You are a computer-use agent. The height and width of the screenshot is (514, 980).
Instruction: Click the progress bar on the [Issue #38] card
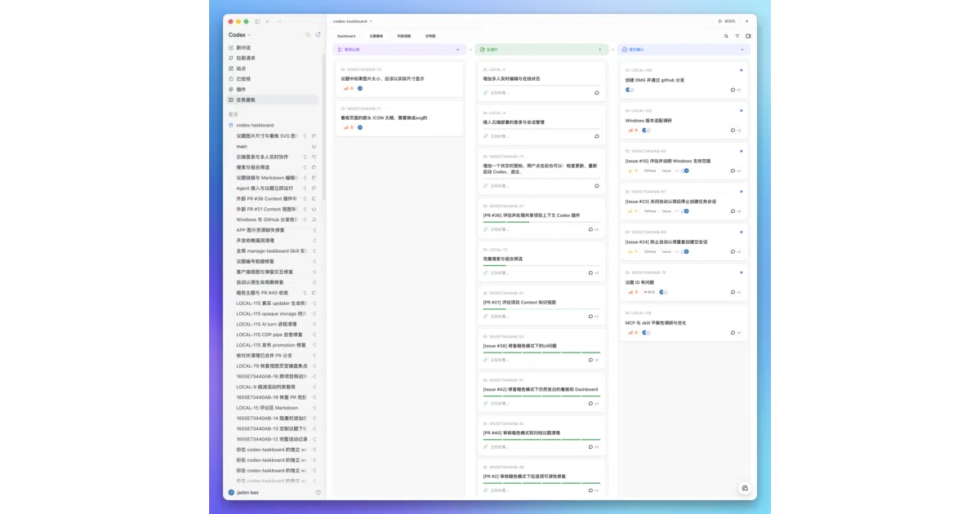point(541,352)
